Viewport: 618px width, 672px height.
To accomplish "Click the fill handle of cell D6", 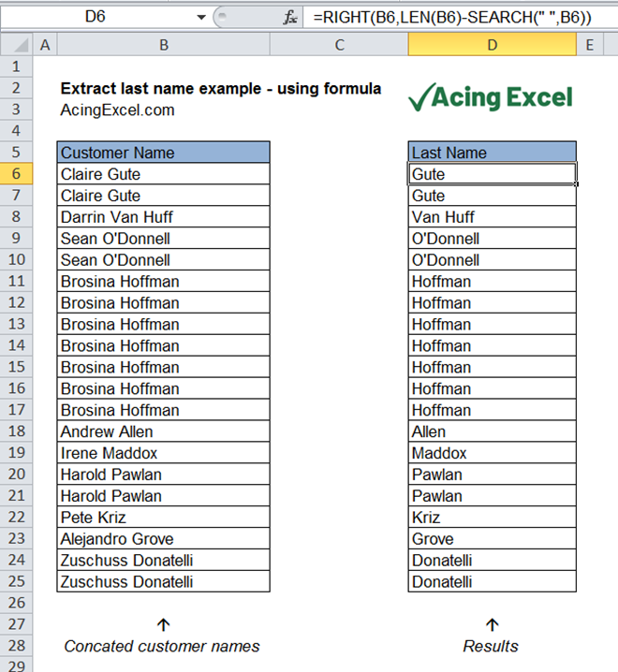I will [576, 183].
